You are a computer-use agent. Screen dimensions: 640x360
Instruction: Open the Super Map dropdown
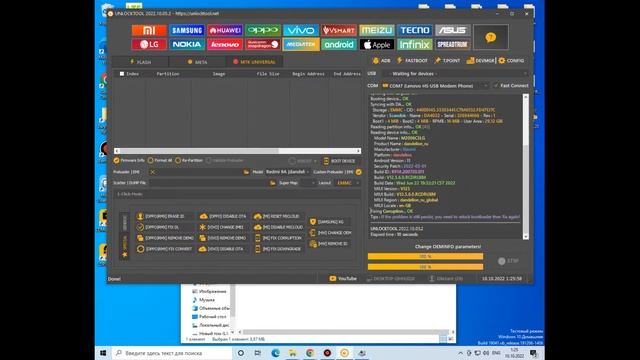point(307,183)
